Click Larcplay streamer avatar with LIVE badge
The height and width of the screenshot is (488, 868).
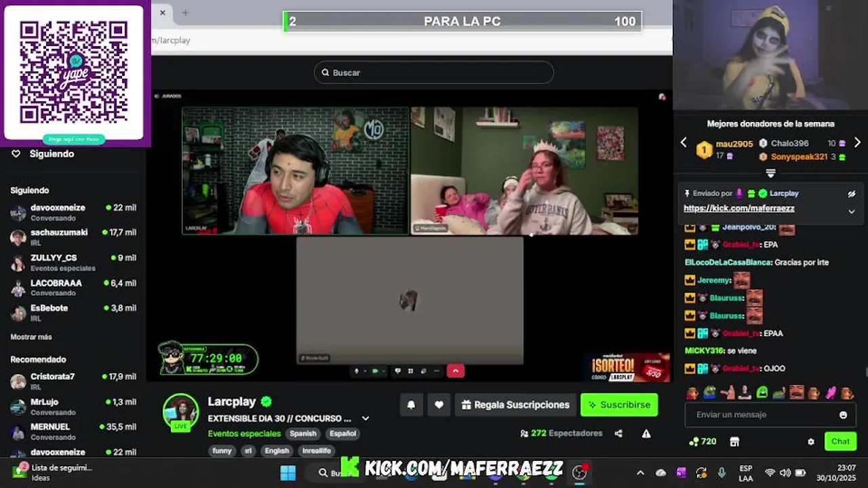point(180,412)
